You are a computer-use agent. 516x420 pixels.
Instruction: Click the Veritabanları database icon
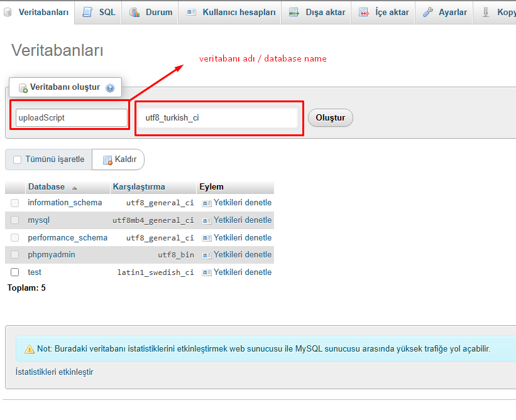8,13
